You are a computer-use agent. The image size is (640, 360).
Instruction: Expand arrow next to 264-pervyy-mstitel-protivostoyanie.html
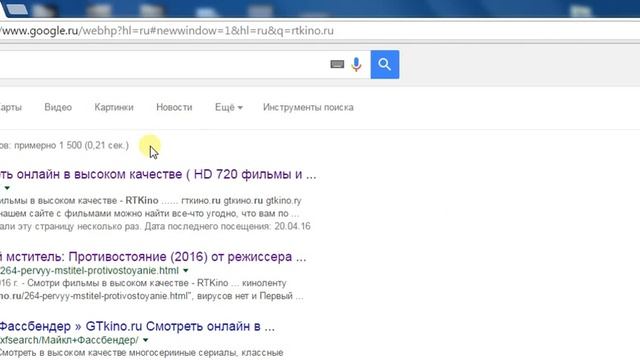tap(186, 271)
